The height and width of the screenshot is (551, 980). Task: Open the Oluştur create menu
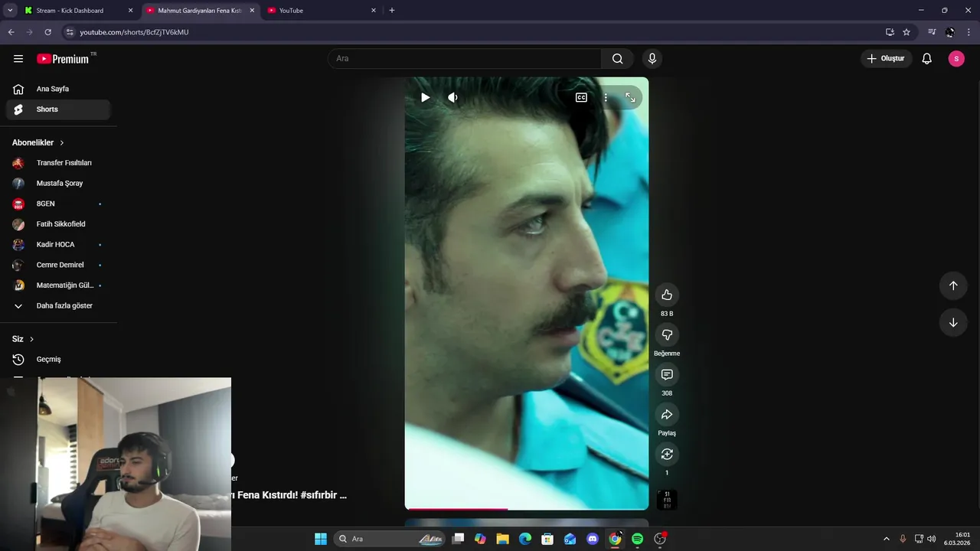pyautogui.click(x=886, y=58)
